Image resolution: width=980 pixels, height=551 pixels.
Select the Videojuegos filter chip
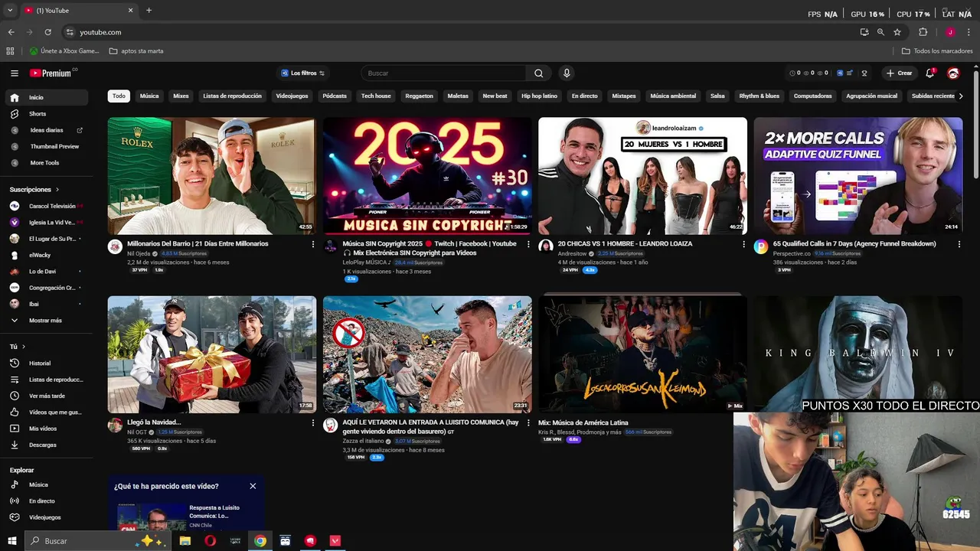(292, 96)
